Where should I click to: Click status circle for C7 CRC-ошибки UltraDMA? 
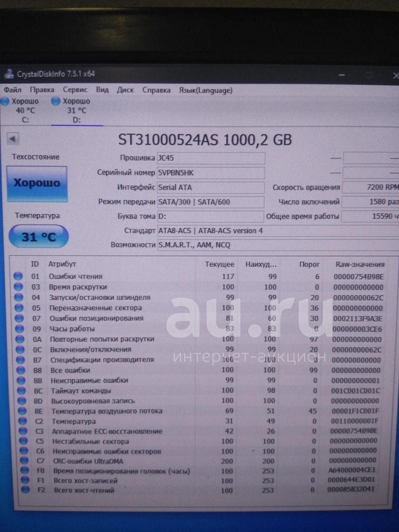[24, 461]
